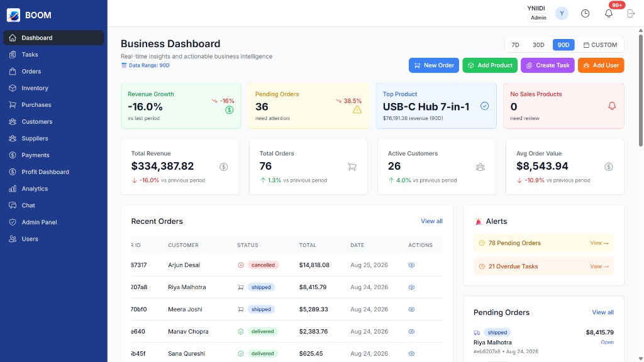
Task: Click the BOOM logo icon
Action: 13,15
